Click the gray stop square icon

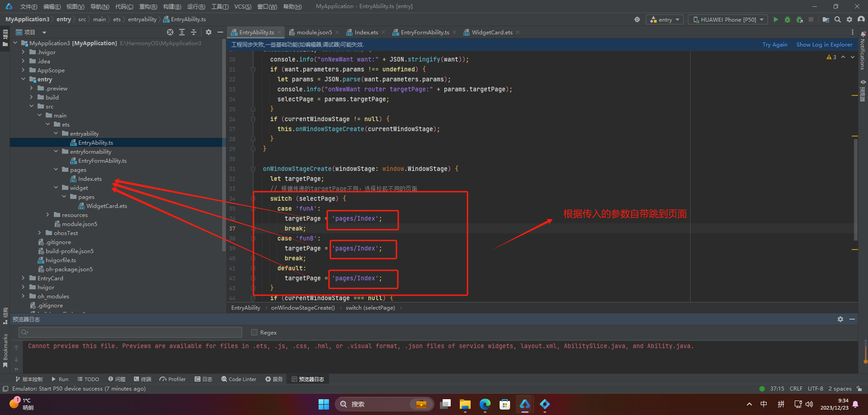811,19
